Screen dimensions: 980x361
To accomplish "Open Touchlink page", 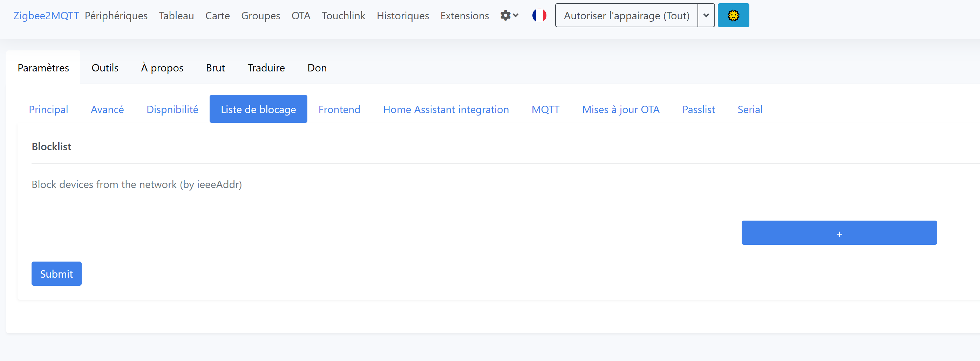I will coord(343,15).
